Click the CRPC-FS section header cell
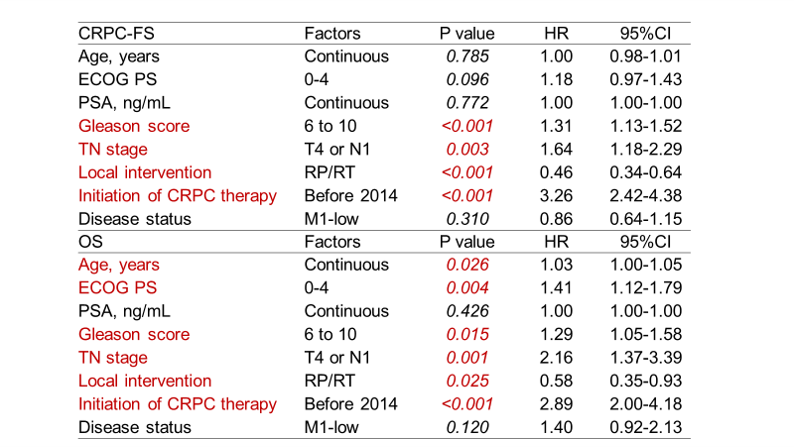This screenshot has height=447, width=794. (114, 33)
